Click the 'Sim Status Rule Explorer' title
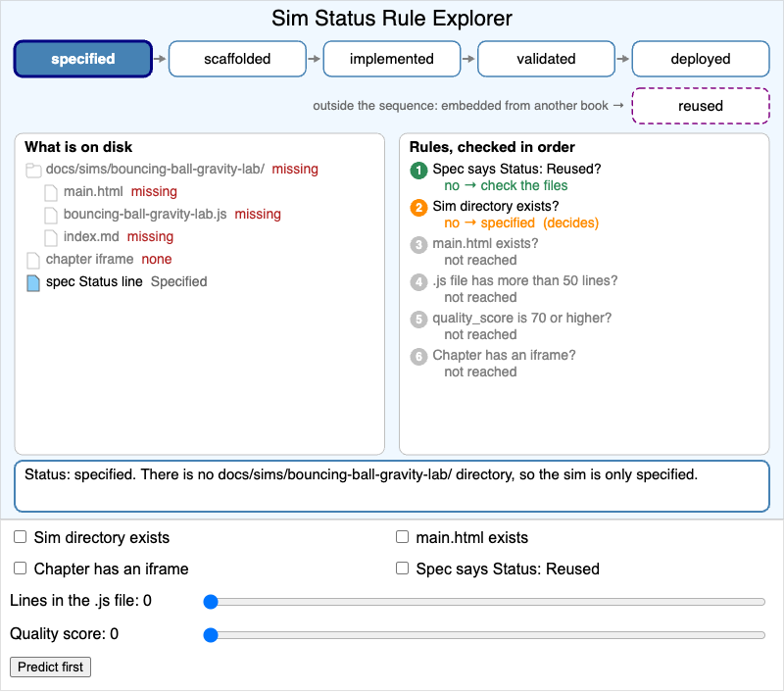Viewport: 784px width, 693px height. [392, 19]
